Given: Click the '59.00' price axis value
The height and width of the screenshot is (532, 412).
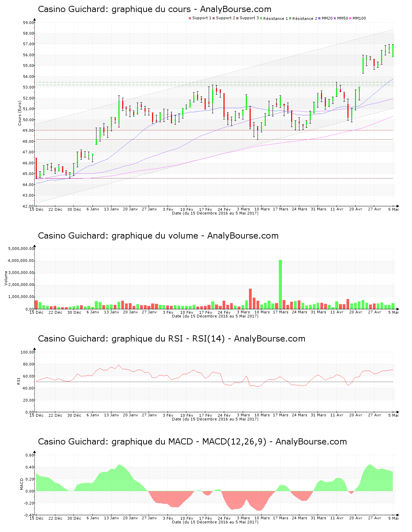Looking at the screenshot, I should pos(28,23).
